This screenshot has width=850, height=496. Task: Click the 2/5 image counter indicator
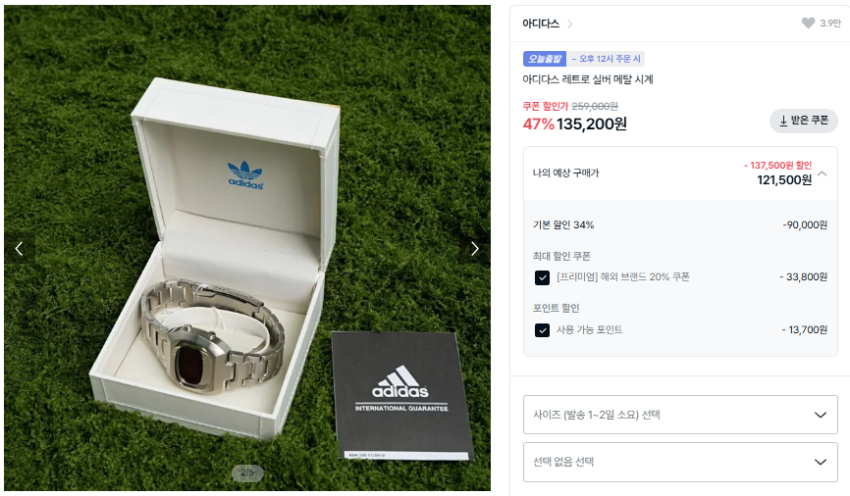point(247,472)
